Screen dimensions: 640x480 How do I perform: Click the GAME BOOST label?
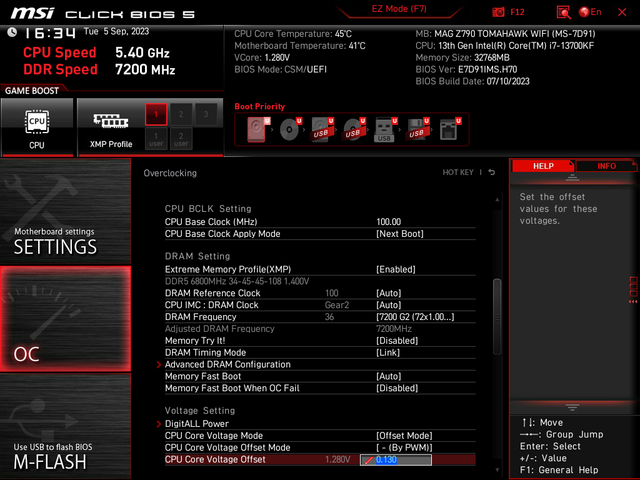tap(32, 91)
